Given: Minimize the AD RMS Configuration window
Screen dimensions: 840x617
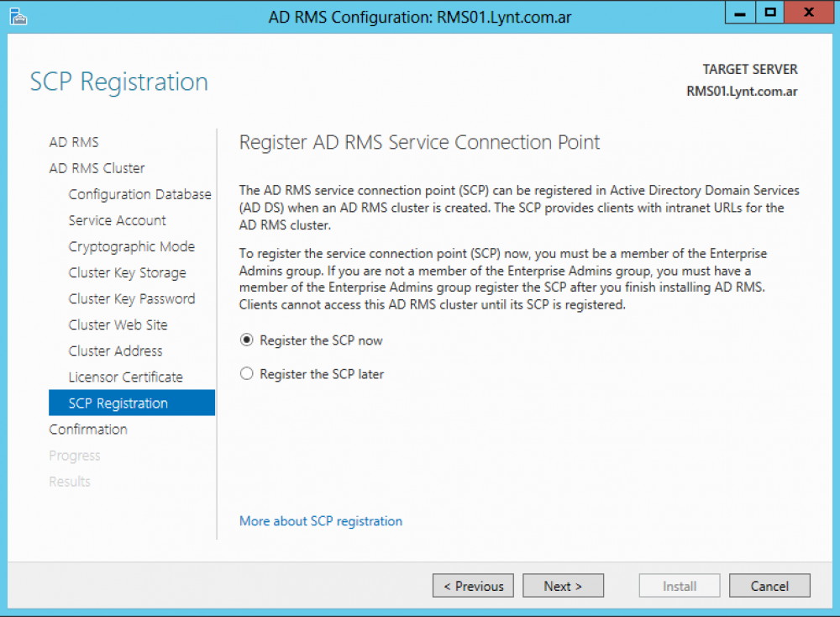Looking at the screenshot, I should (x=740, y=13).
